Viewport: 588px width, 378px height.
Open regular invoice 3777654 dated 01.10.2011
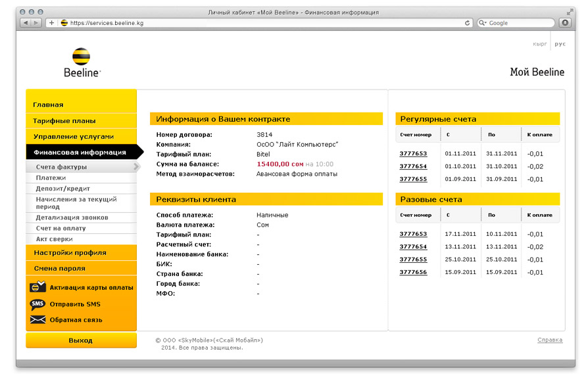click(413, 167)
